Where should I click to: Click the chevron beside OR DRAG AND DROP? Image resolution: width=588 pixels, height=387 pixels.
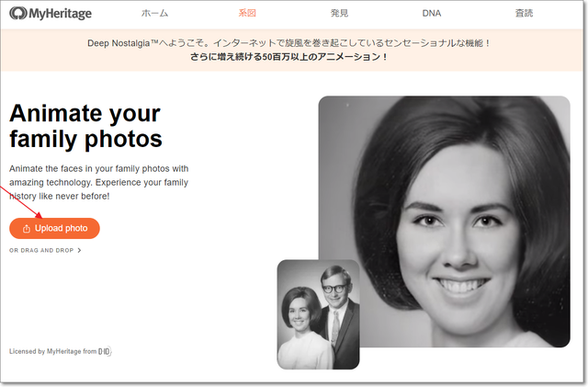click(x=80, y=250)
